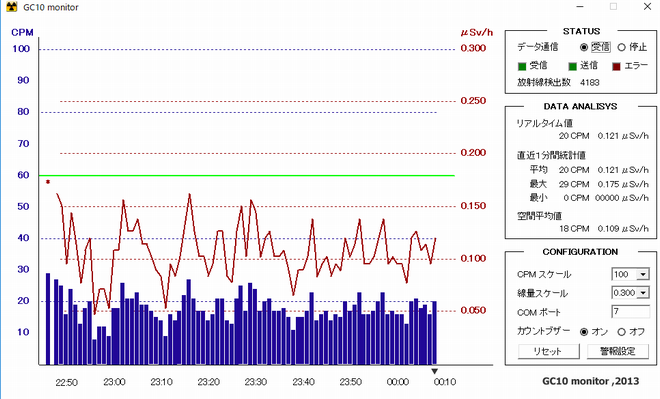Image resolution: width=660 pixels, height=399 pixels.
Task: Click the radiation detection count 4183
Action: pyautogui.click(x=590, y=82)
